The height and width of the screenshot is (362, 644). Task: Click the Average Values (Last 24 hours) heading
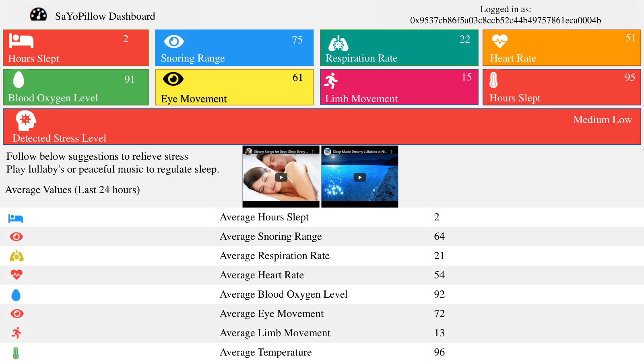pos(72,190)
